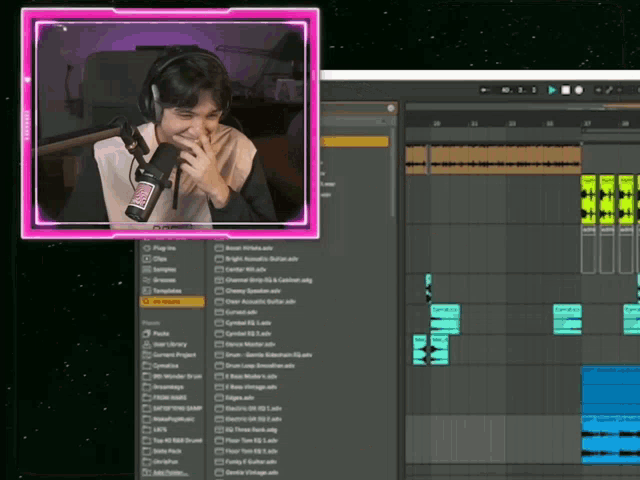The image size is (640, 480).
Task: Select the Electric GR EQ 2.adv preset
Action: pos(249,419)
